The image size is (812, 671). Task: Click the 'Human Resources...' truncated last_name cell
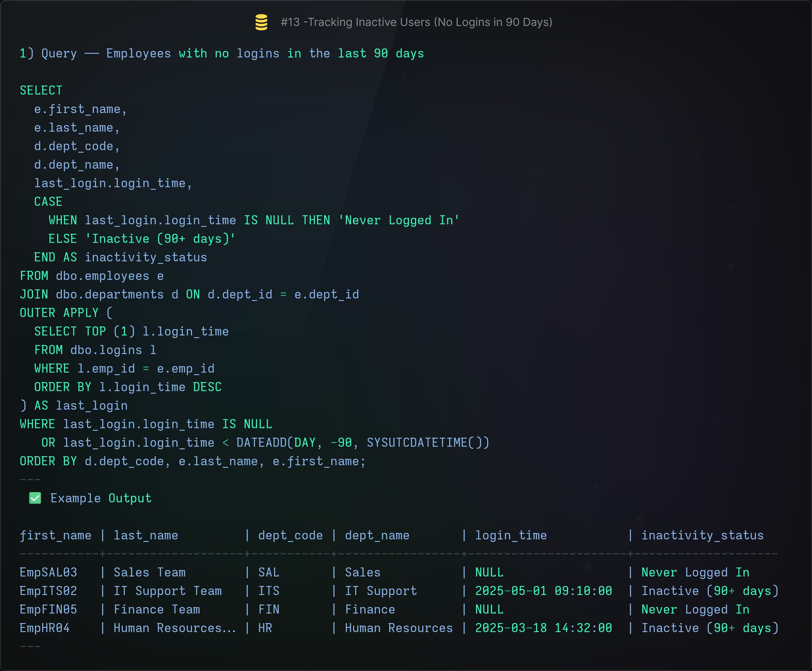pos(175,628)
